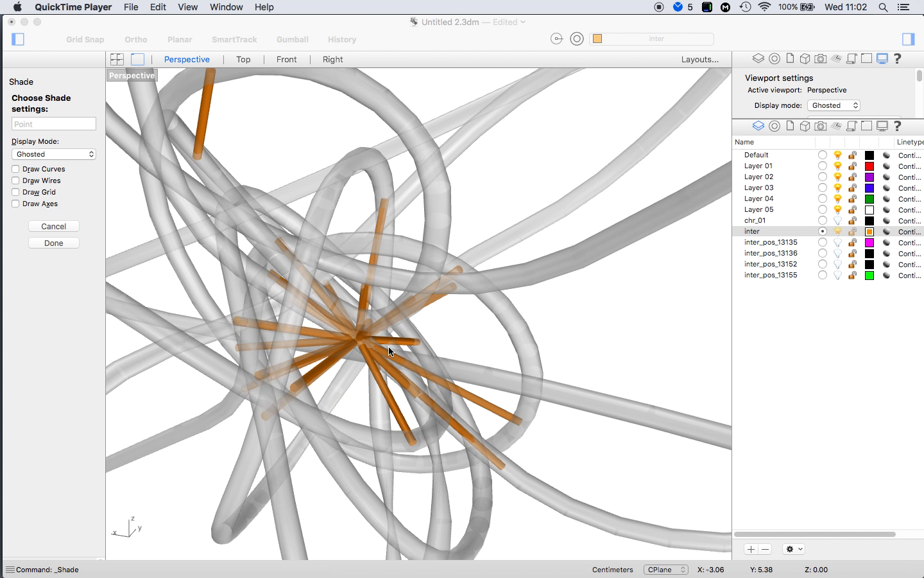Viewport: 924px width, 578px height.
Task: Add a new layer with plus button
Action: coord(751,549)
